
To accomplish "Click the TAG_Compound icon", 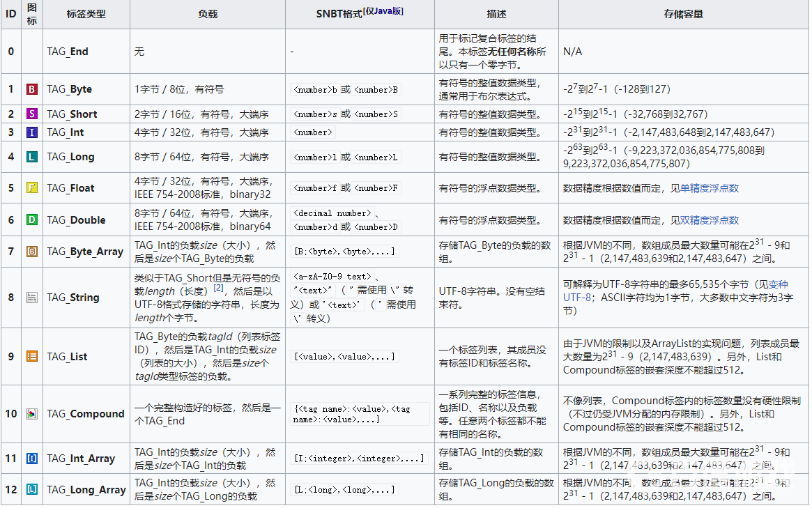I will 32,414.
